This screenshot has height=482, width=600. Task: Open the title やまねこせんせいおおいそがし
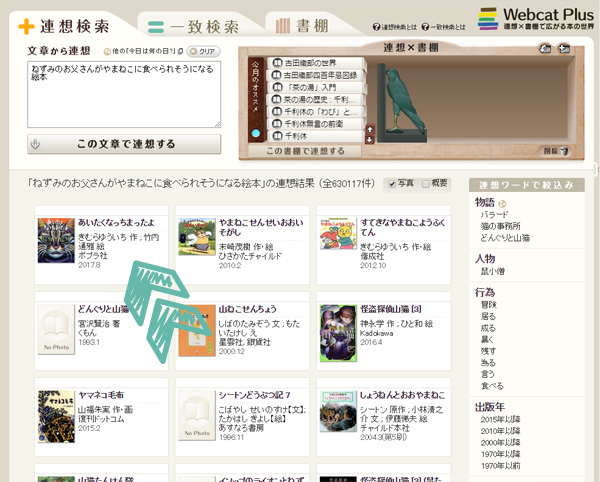coord(261,227)
